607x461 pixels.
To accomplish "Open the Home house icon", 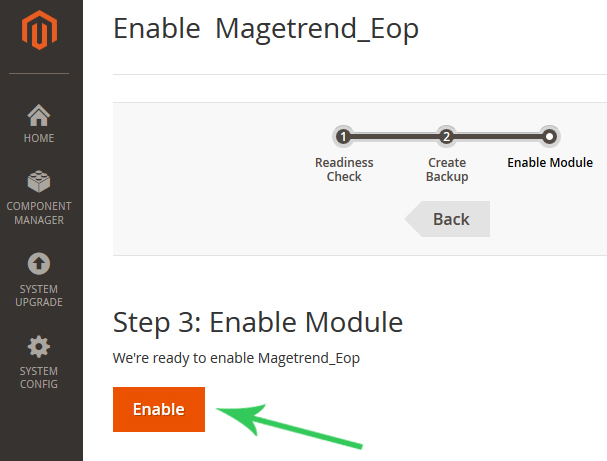I will click(39, 115).
